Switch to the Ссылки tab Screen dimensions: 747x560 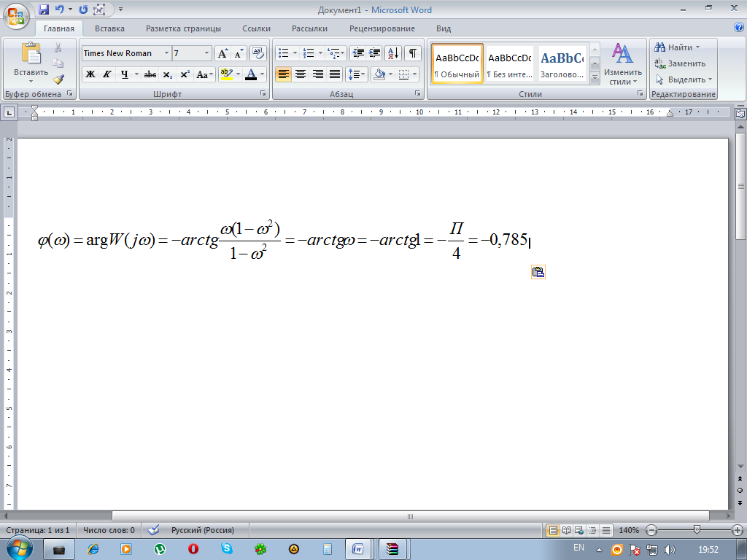click(x=256, y=28)
